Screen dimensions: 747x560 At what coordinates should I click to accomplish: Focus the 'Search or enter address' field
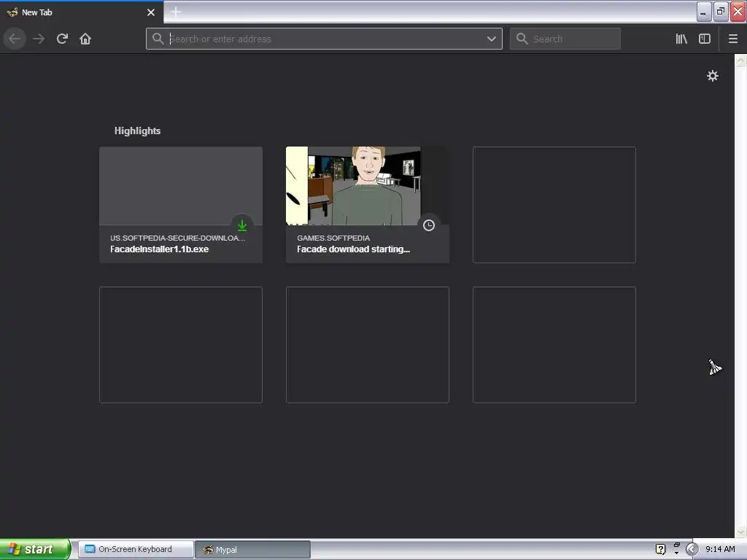[x=324, y=39]
